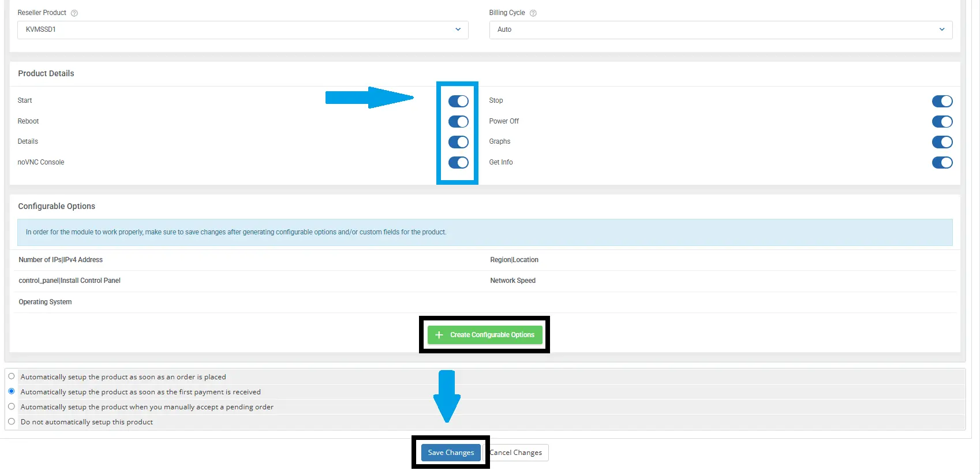The width and height of the screenshot is (980, 474).
Task: Click the Billing Cycle label
Action: [x=507, y=13]
